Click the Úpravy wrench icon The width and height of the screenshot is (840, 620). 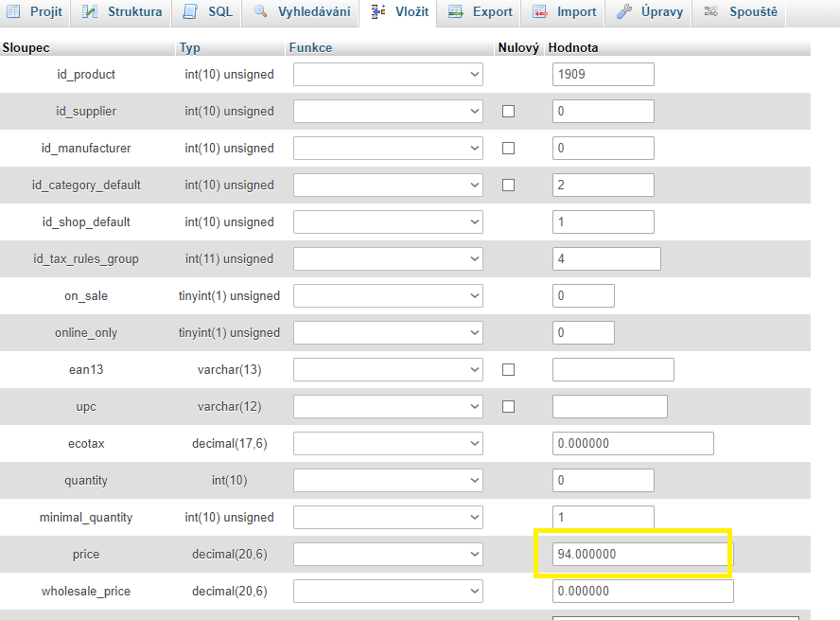pos(624,11)
